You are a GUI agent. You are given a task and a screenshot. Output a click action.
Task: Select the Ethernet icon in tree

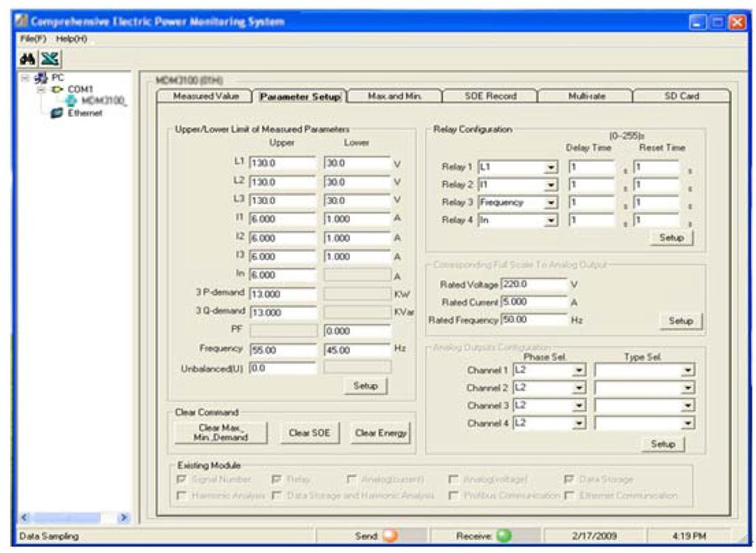(x=57, y=113)
